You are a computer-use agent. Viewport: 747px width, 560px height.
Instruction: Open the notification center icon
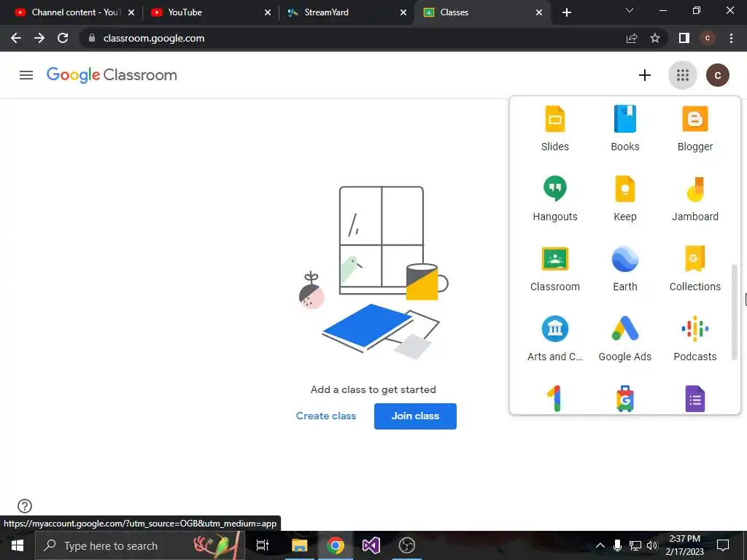(x=723, y=545)
